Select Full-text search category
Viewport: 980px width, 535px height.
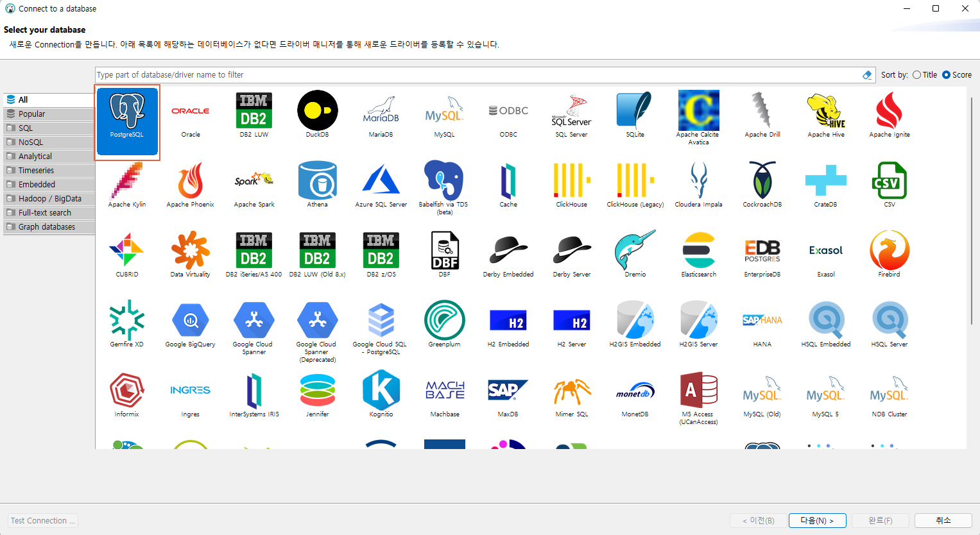(49, 213)
